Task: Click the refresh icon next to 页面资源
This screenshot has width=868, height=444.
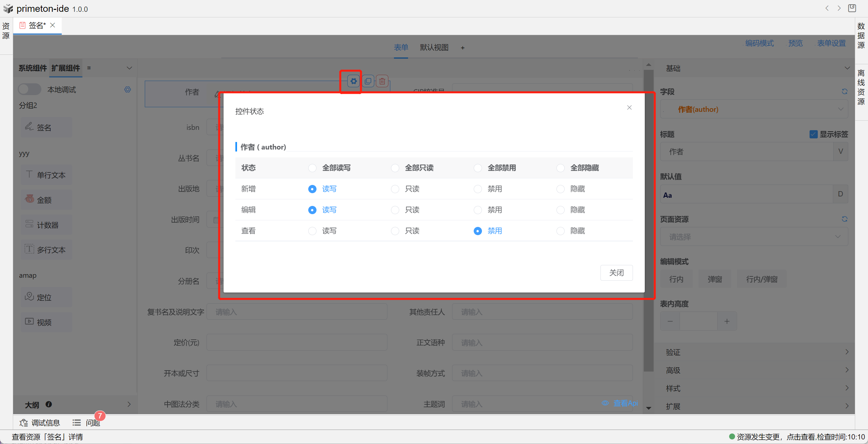Action: coord(844,219)
